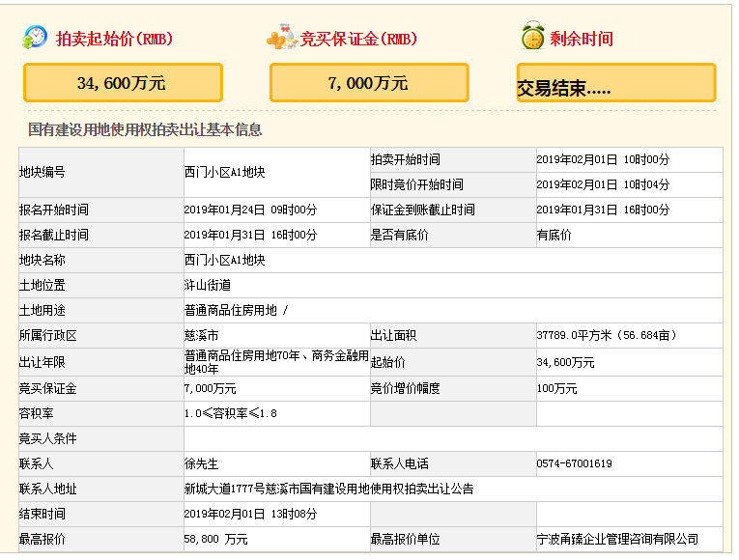Select the 西门小区A1地块 value beside 地块编号
739x560 pixels.
coord(224,172)
